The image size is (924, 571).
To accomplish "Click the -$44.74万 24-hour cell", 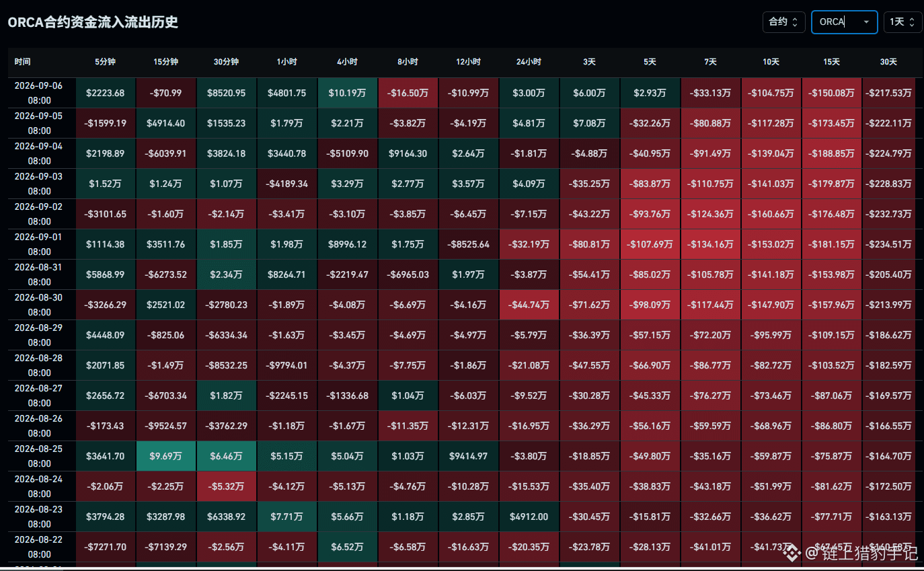I will pos(529,305).
